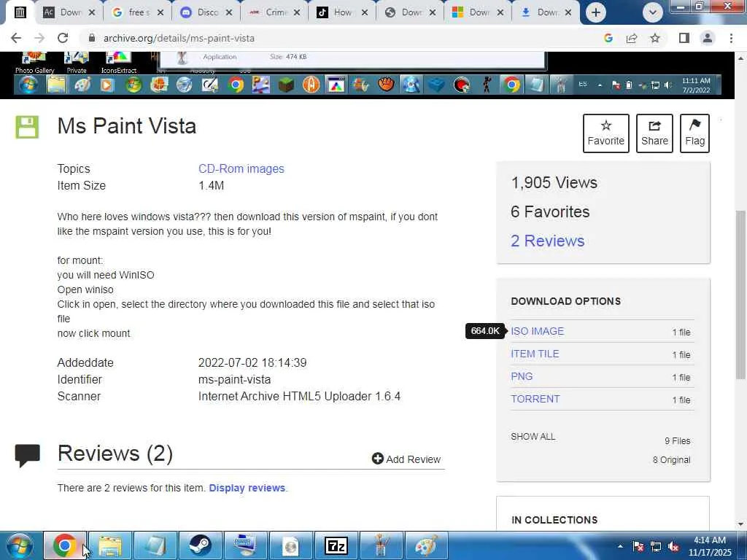Click the network tray icon
The width and height of the screenshot is (747, 560).
point(656,546)
